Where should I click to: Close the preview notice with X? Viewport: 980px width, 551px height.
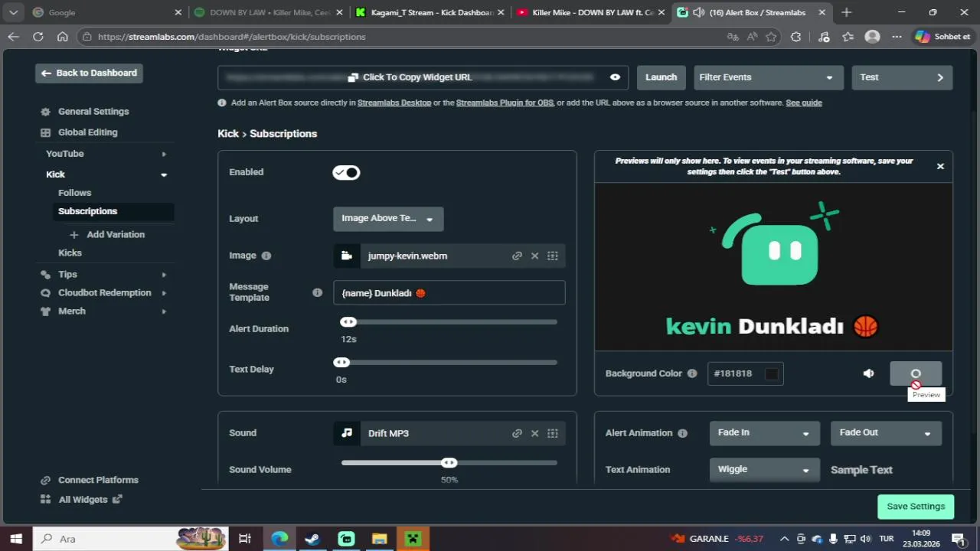coord(940,166)
